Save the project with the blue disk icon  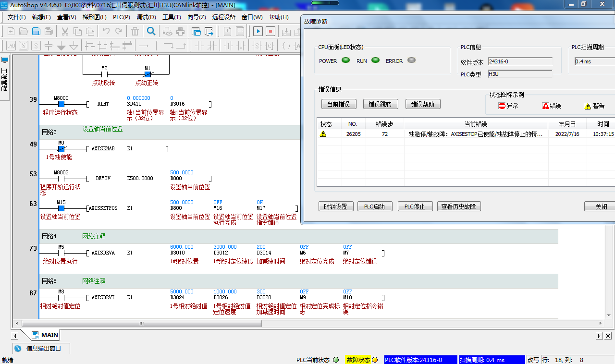tap(36, 32)
